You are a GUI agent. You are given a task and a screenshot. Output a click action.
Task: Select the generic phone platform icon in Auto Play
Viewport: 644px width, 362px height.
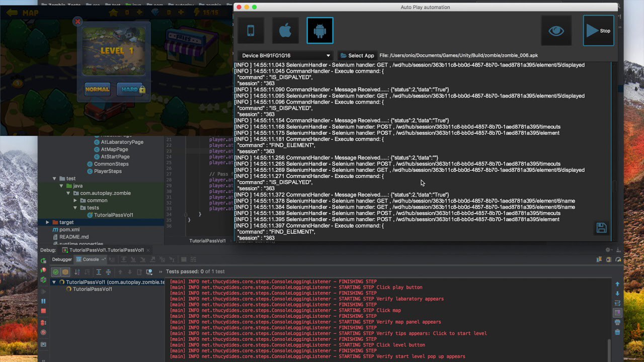click(x=251, y=31)
